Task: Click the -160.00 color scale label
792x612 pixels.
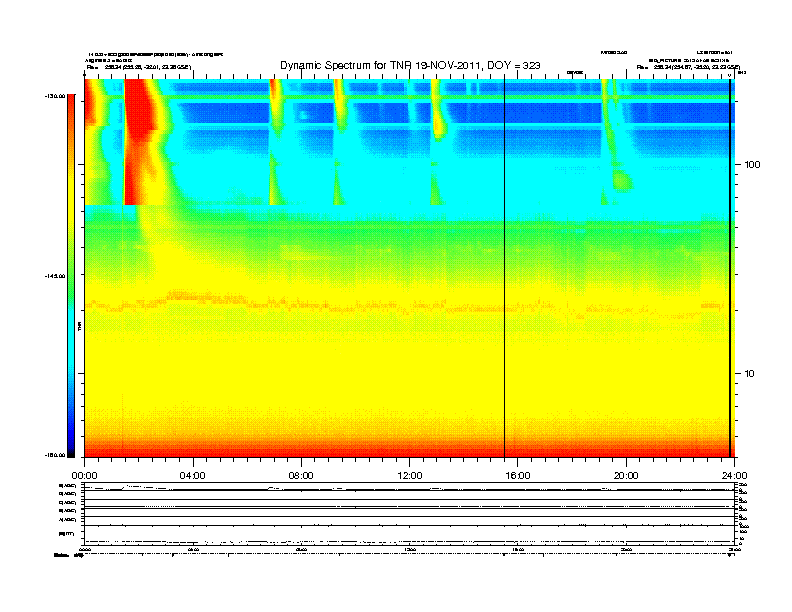Action: click(55, 455)
